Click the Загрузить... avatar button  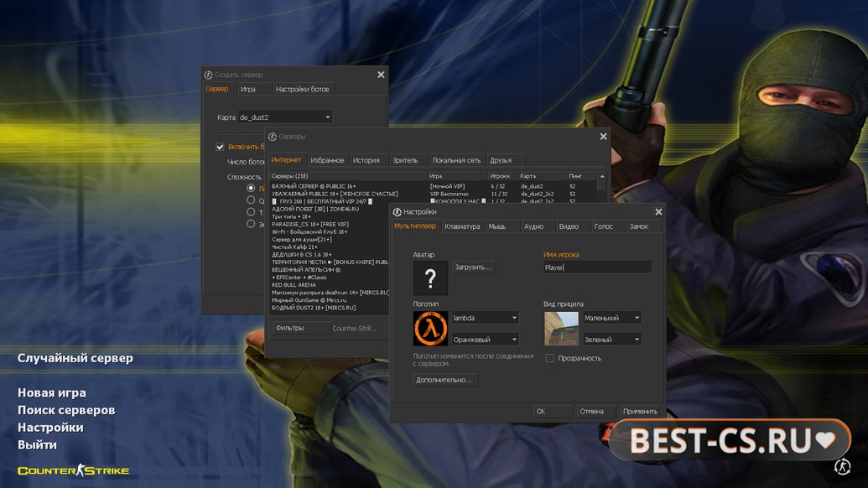pos(473,267)
